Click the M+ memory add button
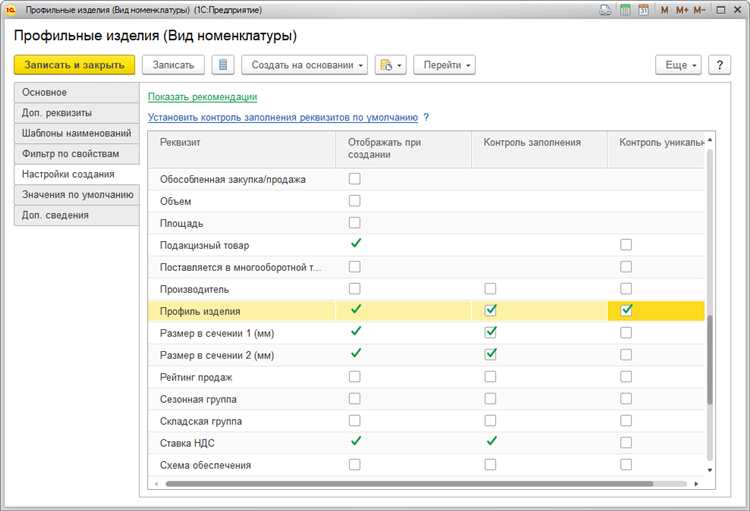Screen dimensions: 750x511 (683, 10)
